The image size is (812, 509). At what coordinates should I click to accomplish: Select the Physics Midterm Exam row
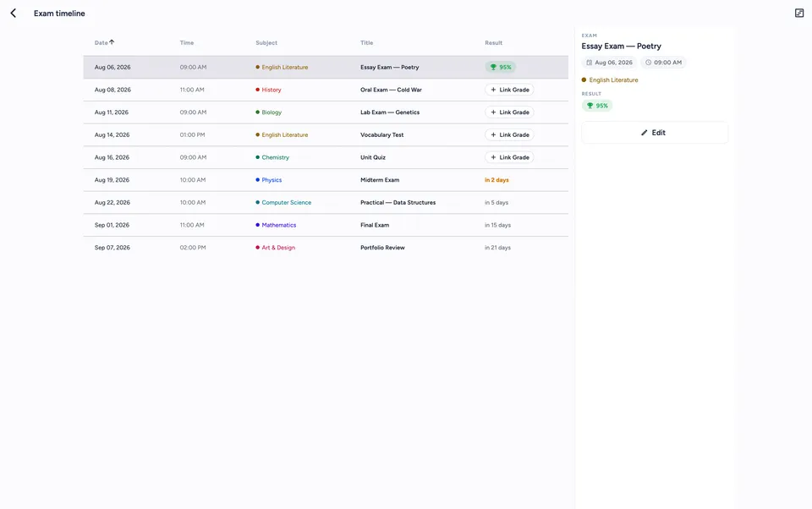(x=326, y=180)
